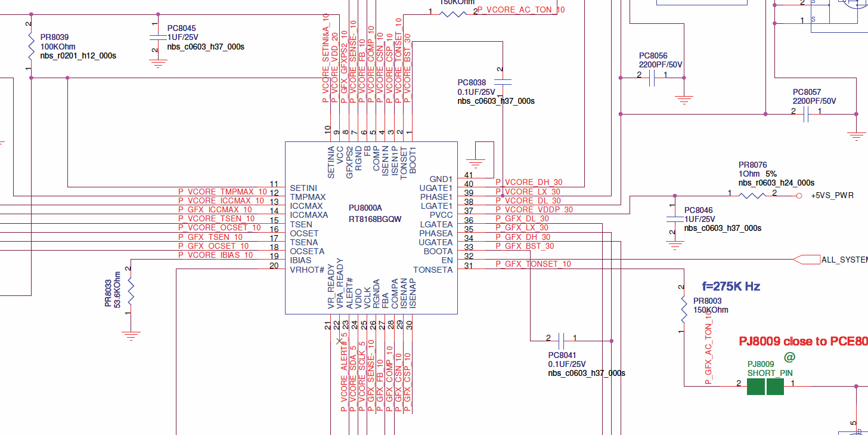Viewport: 868px width, 435px height.
Task: Select net label P_GFX_BST_30
Action: [x=525, y=246]
